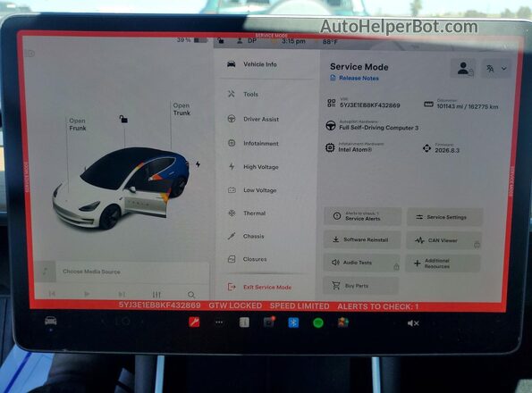Click next track button
This screenshot has width=532, height=393.
(122, 294)
